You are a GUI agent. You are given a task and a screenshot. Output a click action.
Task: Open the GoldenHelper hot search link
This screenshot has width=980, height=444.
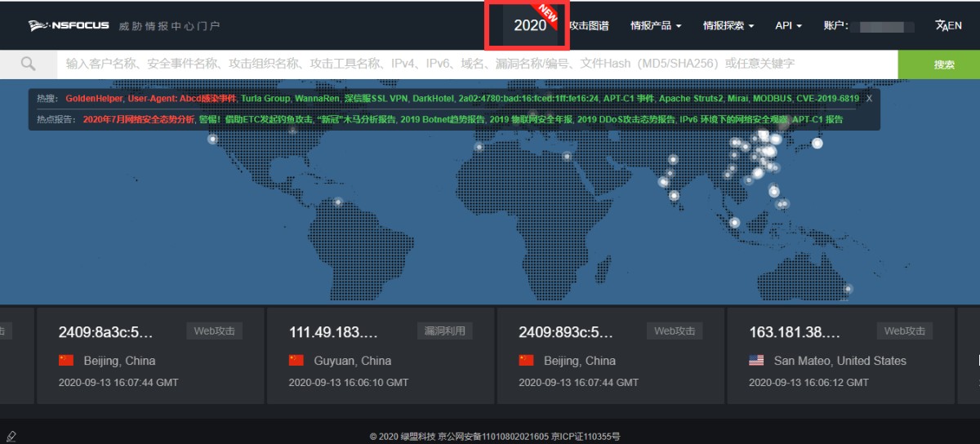[x=94, y=98]
